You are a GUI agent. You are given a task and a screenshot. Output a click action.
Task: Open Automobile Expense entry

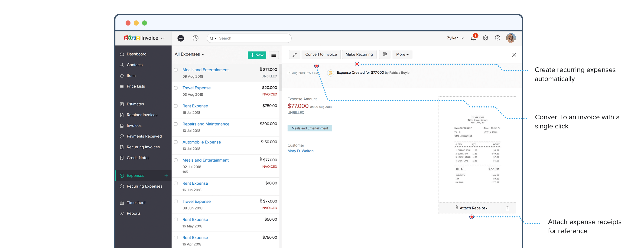click(202, 142)
